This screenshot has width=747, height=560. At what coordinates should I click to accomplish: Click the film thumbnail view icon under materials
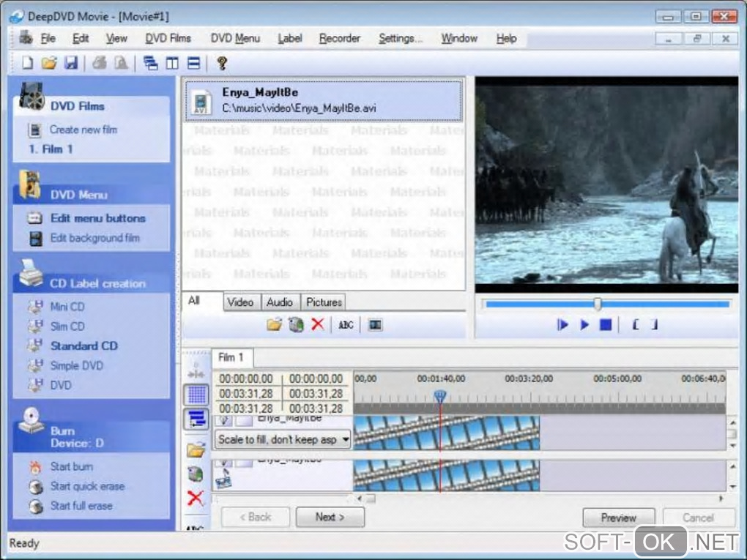[376, 325]
